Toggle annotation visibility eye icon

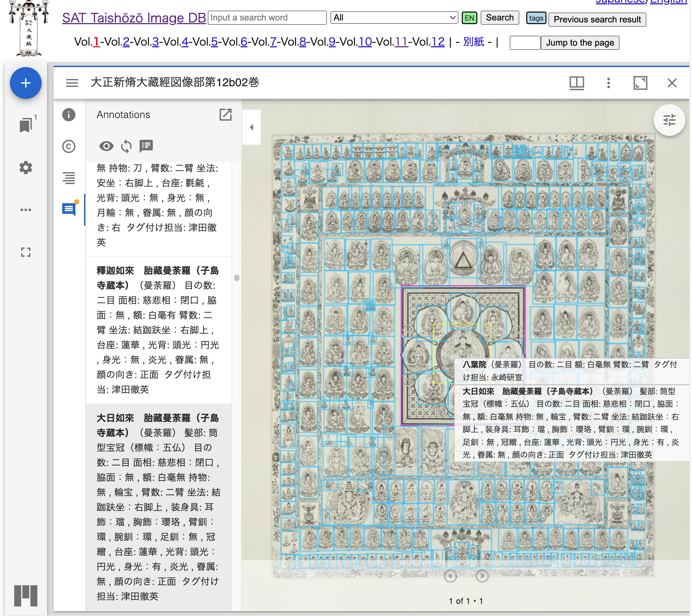(107, 146)
